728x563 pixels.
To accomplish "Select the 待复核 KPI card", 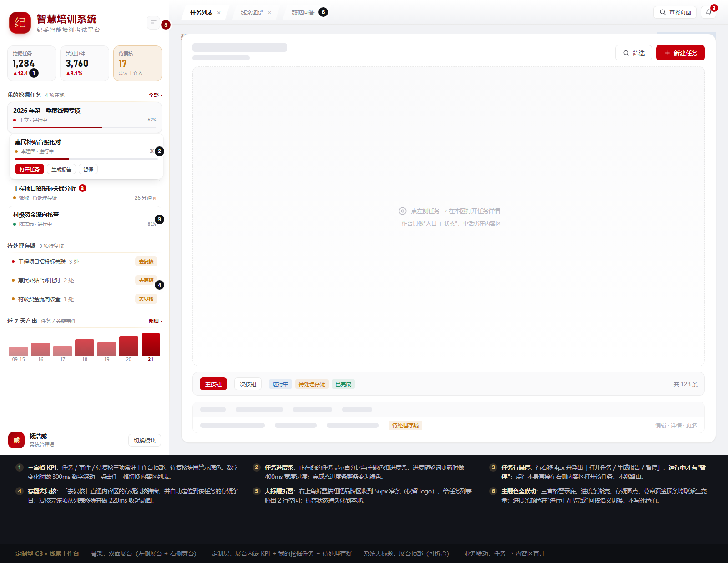I will (137, 63).
